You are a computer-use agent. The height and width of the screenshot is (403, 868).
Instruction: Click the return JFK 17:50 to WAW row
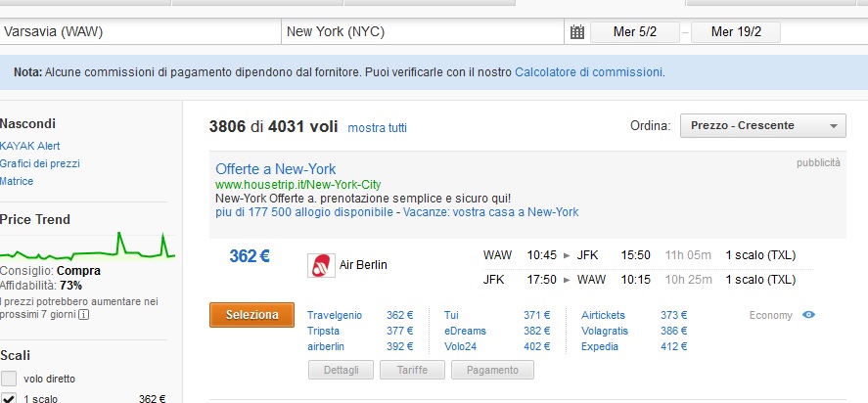coord(639,280)
